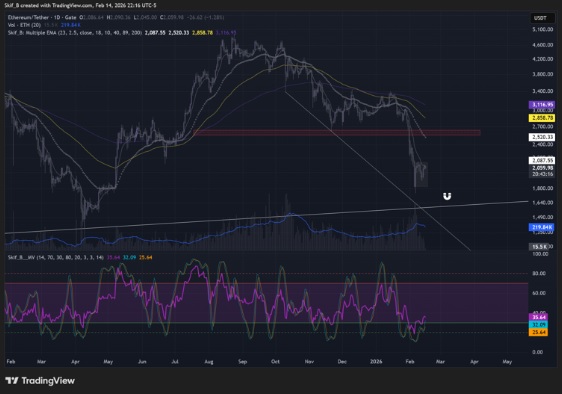Click the 100.00 oscillator scale label
The image size is (562, 394).
pos(540,254)
